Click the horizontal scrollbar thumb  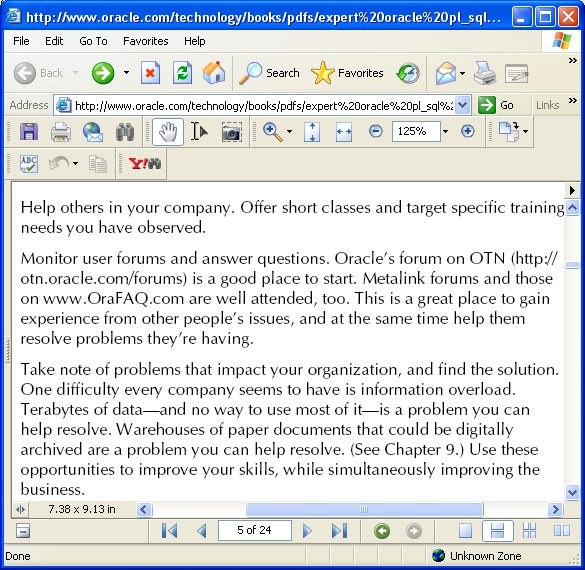pyautogui.click(x=364, y=509)
